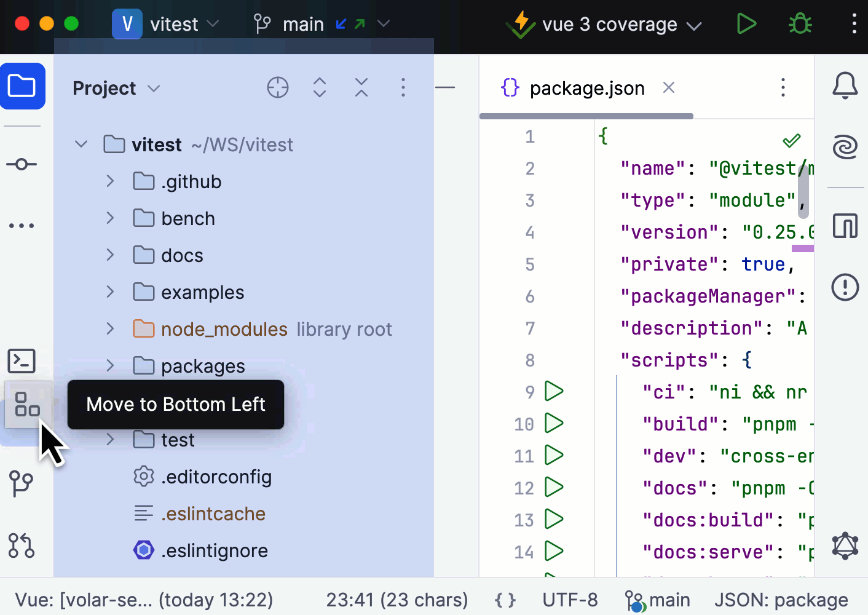Open the AI Assistant spiral icon
Image resolution: width=868 pixels, height=615 pixels.
pos(845,147)
